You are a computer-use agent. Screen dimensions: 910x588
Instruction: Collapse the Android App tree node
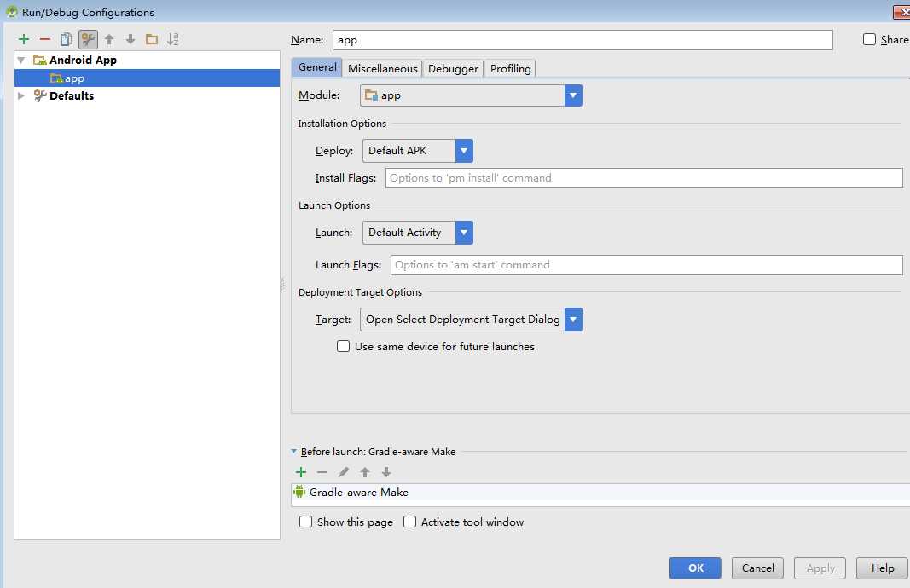[x=20, y=61]
